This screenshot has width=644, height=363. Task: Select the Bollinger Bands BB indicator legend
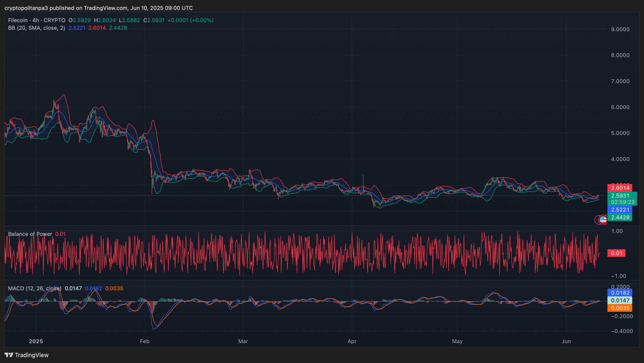coord(36,28)
